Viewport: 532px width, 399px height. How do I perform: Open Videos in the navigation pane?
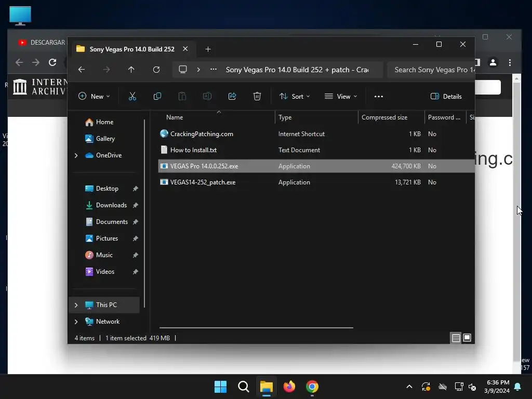(105, 272)
